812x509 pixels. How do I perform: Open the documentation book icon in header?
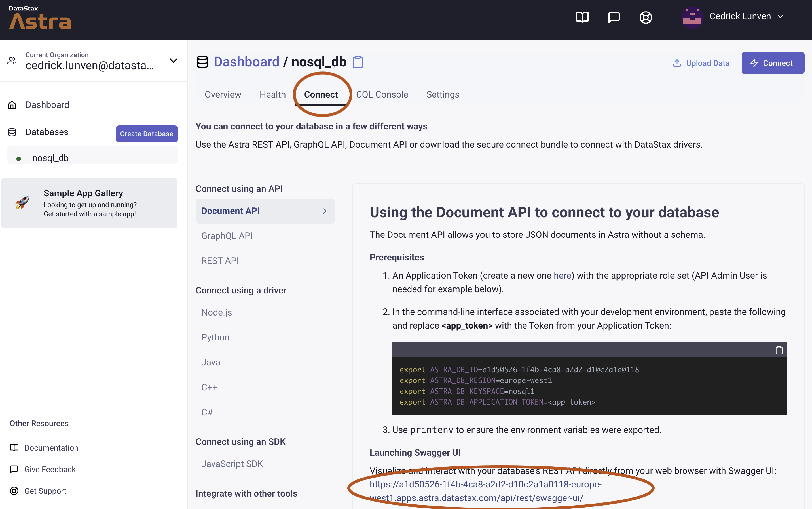(x=582, y=17)
